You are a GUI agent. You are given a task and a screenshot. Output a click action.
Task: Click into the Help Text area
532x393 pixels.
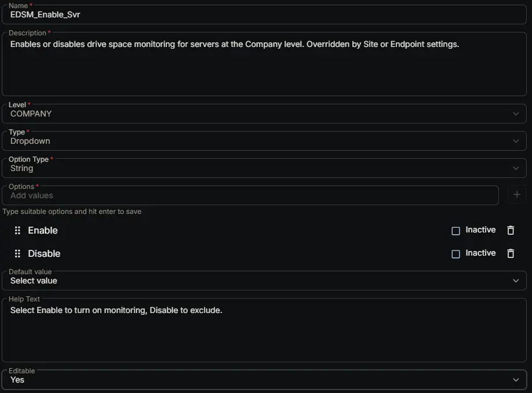(x=264, y=330)
